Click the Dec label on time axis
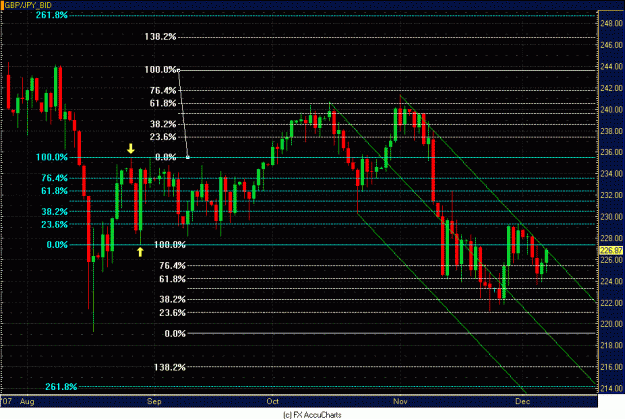 [523, 401]
